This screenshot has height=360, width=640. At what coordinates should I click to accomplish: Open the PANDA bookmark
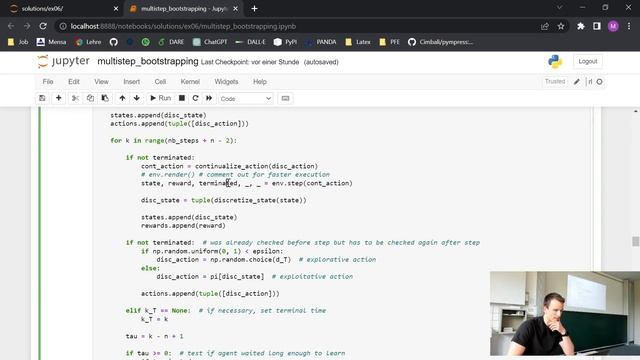[321, 42]
